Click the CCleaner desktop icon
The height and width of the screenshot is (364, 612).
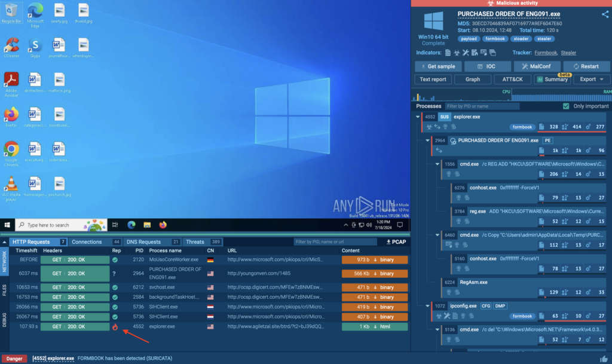pyautogui.click(x=11, y=48)
